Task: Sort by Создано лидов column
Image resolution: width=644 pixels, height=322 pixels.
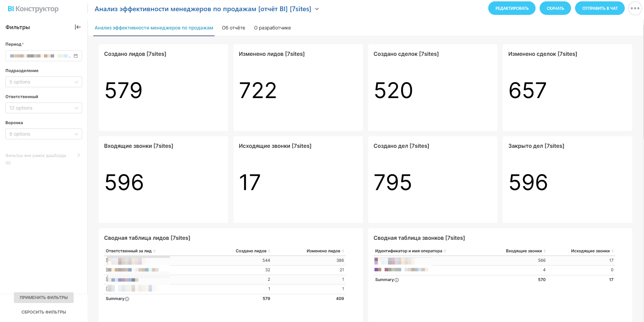Action: tap(269, 251)
